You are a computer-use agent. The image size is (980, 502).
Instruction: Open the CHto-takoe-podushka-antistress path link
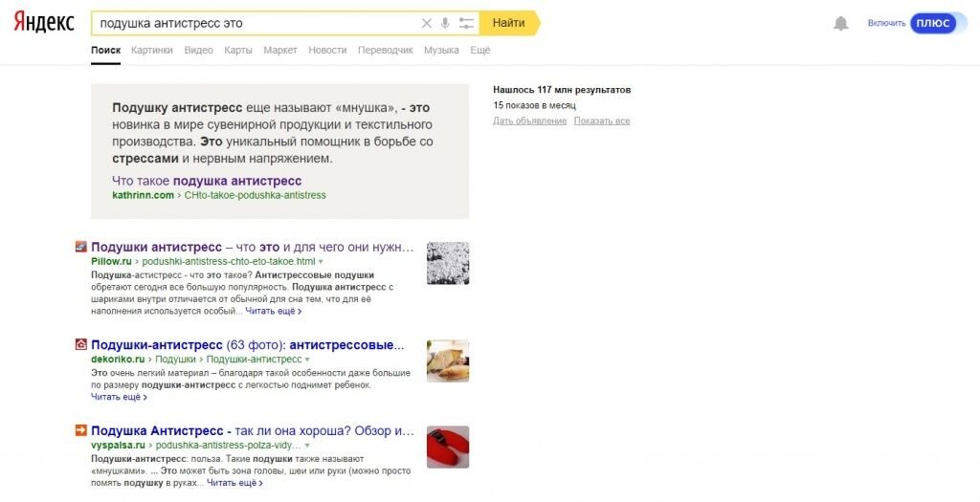point(255,195)
